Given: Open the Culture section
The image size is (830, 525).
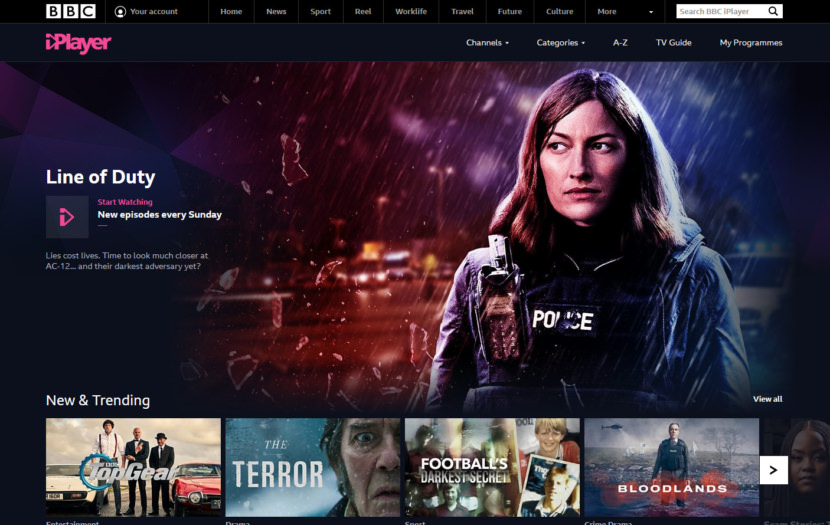Looking at the screenshot, I should tap(560, 11).
